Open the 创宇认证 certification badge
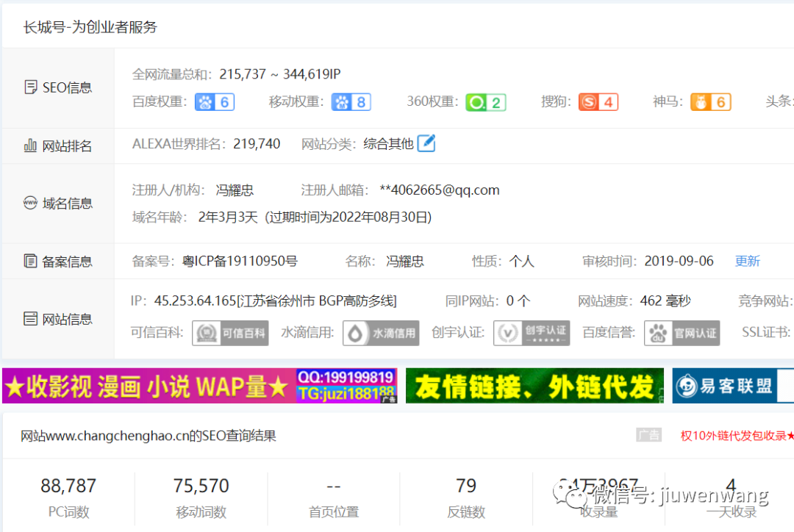The width and height of the screenshot is (794, 532). click(532, 333)
